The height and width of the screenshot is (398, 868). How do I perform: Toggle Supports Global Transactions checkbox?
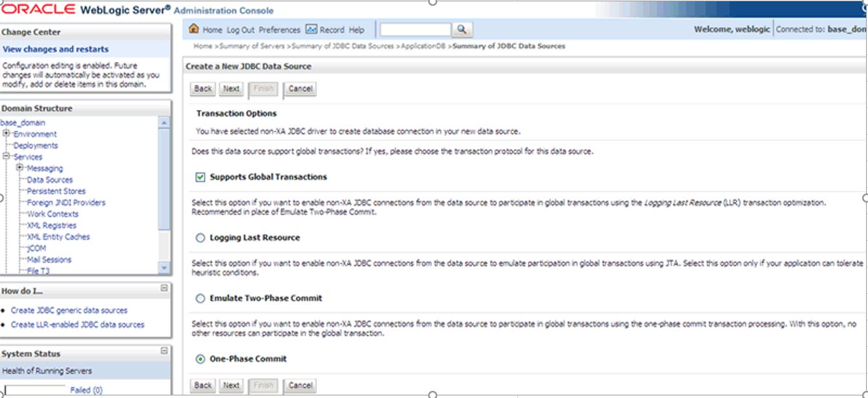pyautogui.click(x=201, y=177)
